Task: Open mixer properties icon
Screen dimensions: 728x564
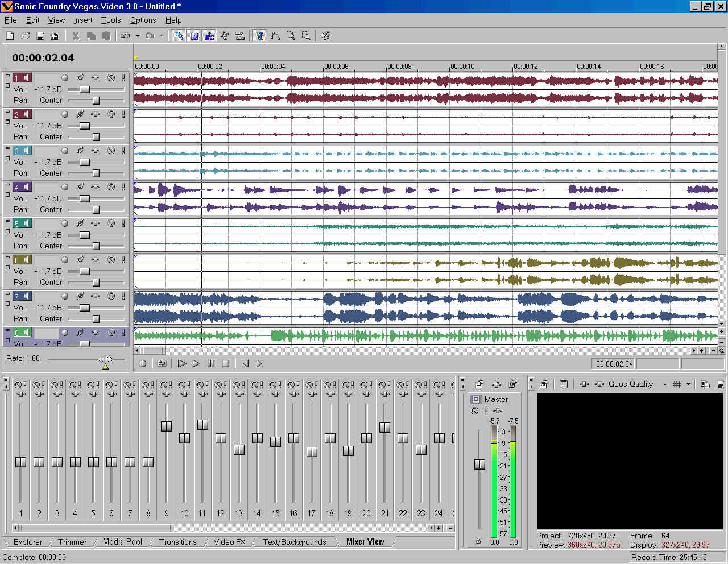Action: (x=479, y=384)
